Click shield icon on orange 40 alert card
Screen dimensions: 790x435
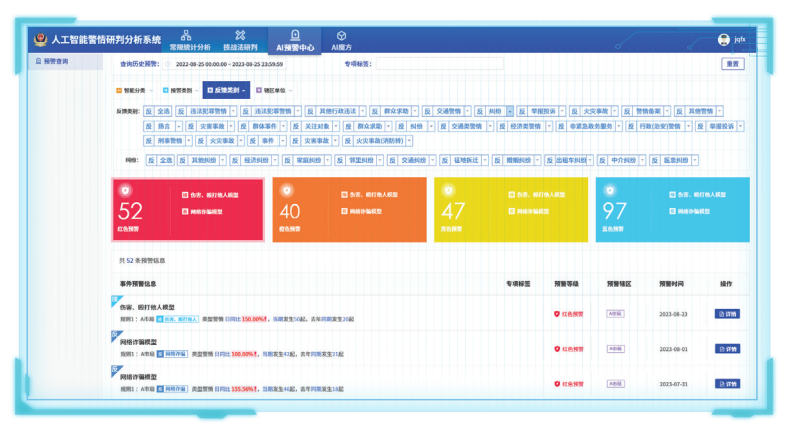click(286, 189)
